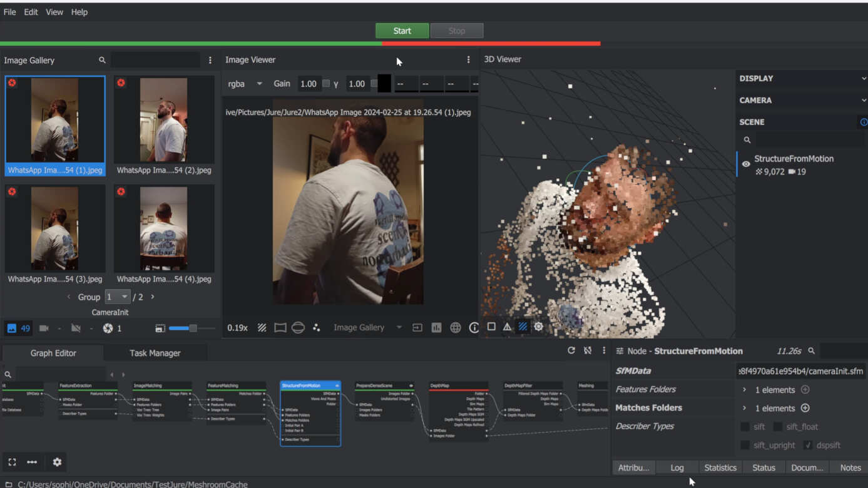Open Image Gallery three-dot options menu
The height and width of the screenshot is (488, 868).
click(x=210, y=60)
